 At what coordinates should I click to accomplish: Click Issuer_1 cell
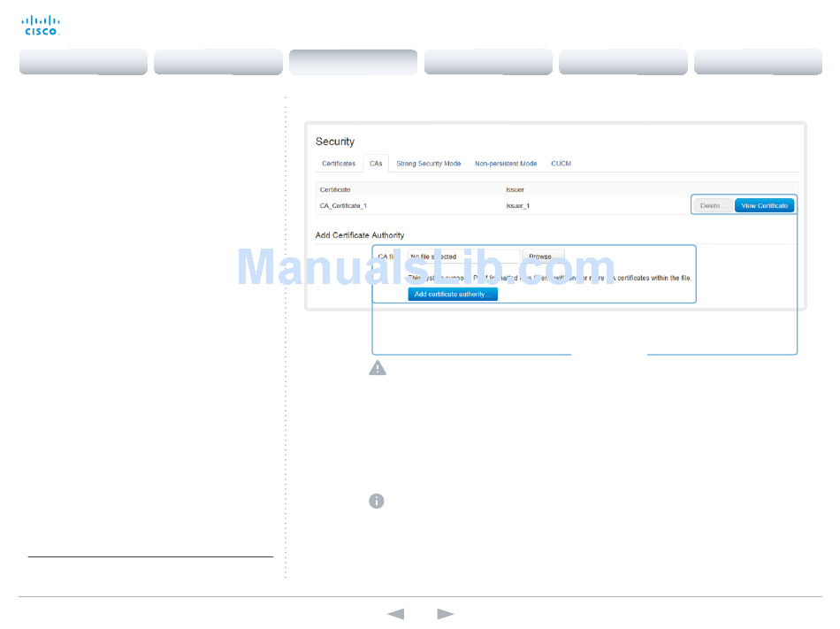[517, 206]
